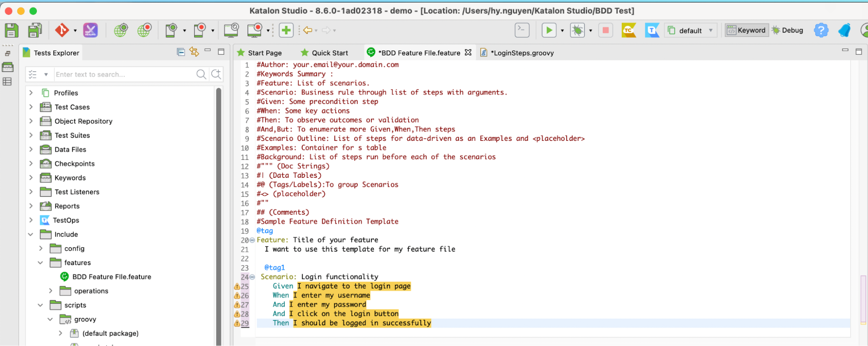Collapse the Include folder
The height and width of the screenshot is (346, 868).
tap(31, 234)
